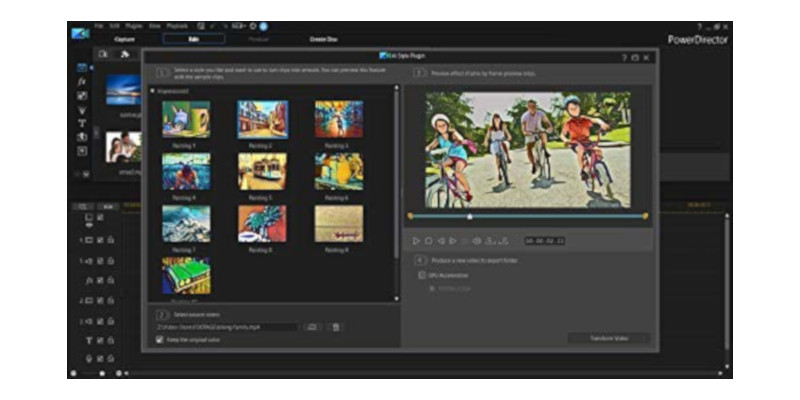Image resolution: width=800 pixels, height=400 pixels.
Task: Choose the Painting 9 golden style
Action: (x=339, y=223)
